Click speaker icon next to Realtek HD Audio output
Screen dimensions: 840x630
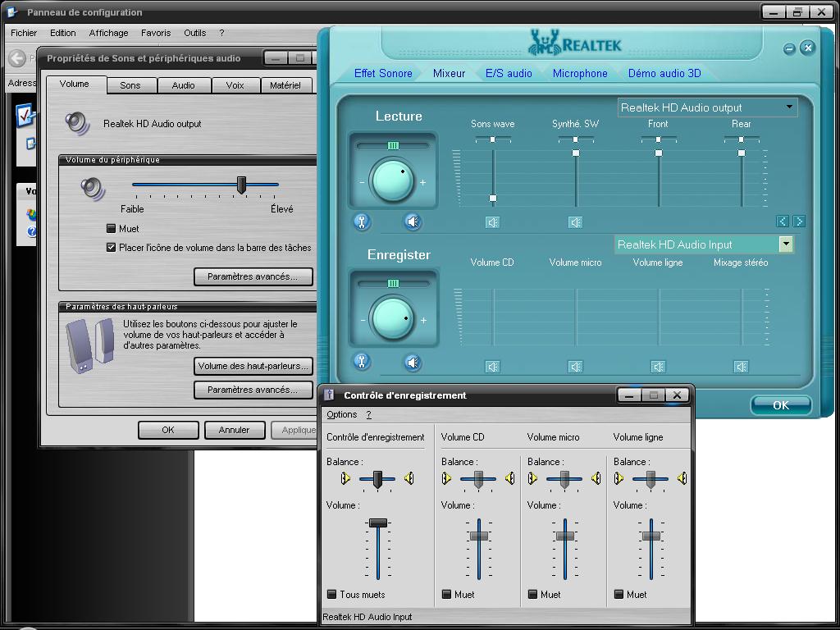78,123
